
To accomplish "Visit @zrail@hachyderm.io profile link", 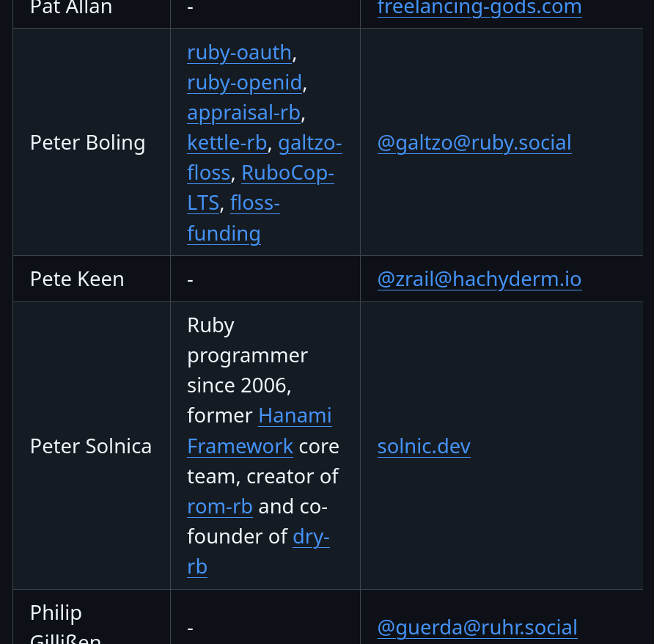I will [479, 279].
